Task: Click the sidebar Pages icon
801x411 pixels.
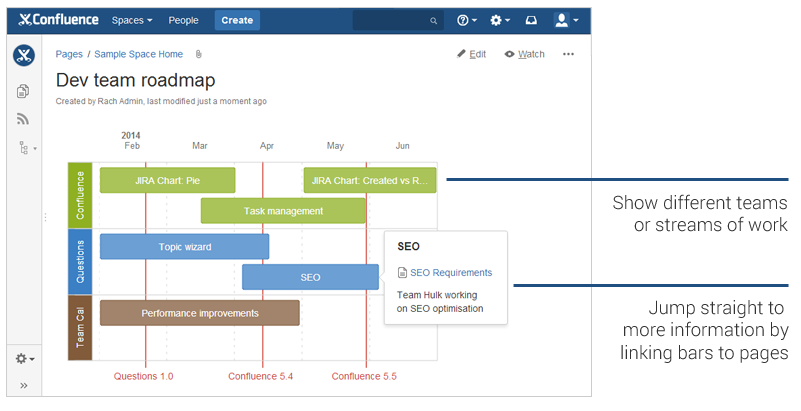Action: [x=23, y=91]
